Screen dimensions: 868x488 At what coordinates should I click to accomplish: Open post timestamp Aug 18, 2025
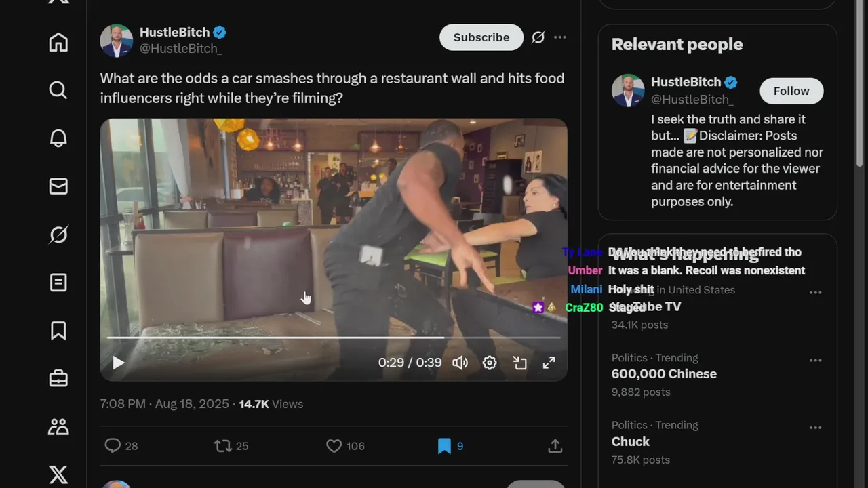click(x=164, y=404)
